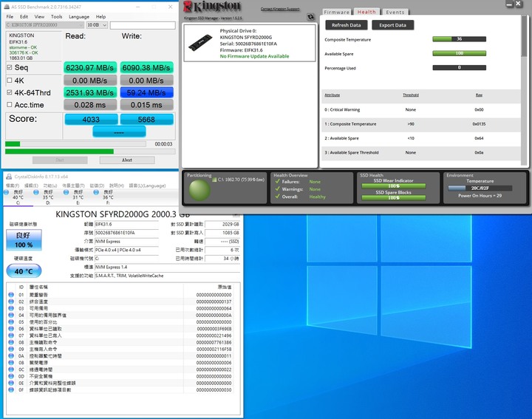Open the AS SSD drive selection dropdown

tap(44, 25)
